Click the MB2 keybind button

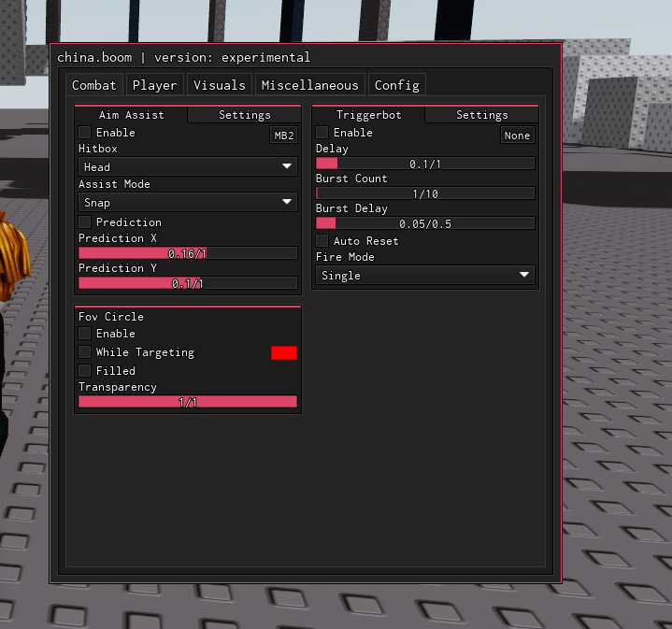pyautogui.click(x=284, y=136)
